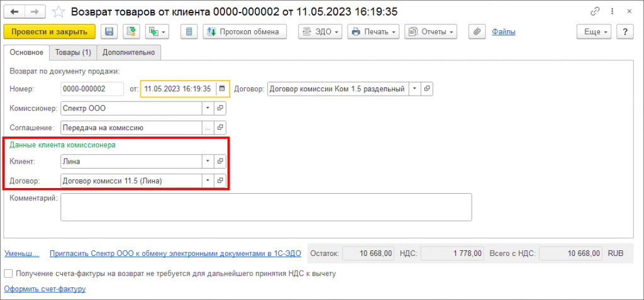Expand the top Договор комиссии dropdown
The width and height of the screenshot is (644, 300).
pos(414,89)
